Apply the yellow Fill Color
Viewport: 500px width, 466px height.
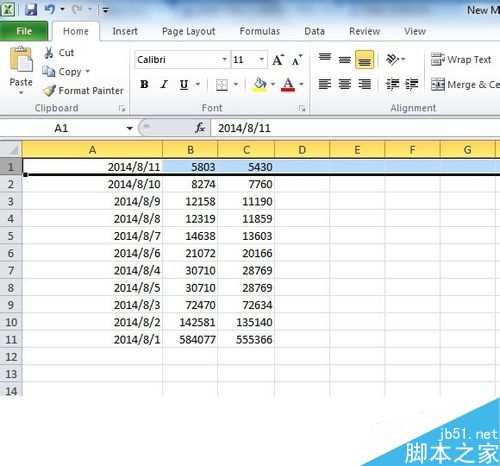point(260,85)
